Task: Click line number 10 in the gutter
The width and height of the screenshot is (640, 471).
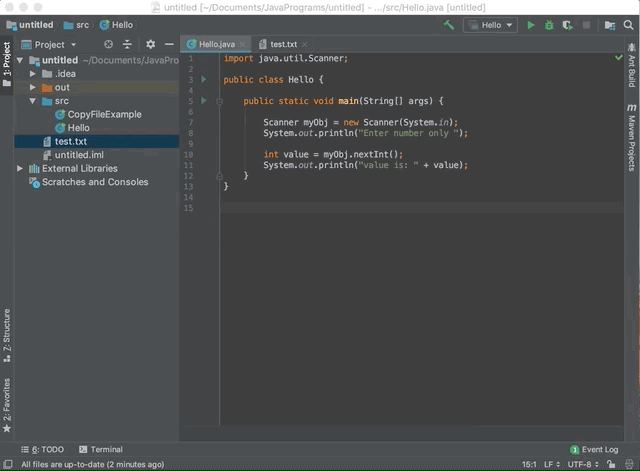Action: [x=188, y=154]
